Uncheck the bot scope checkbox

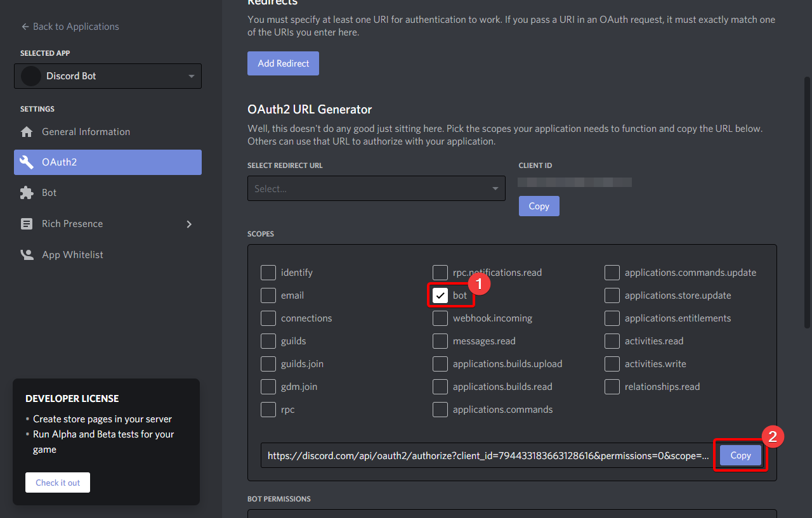tap(440, 295)
